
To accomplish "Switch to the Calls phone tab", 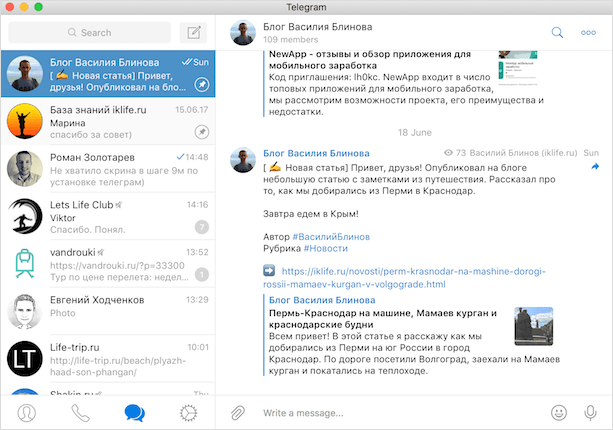I will pos(81,413).
